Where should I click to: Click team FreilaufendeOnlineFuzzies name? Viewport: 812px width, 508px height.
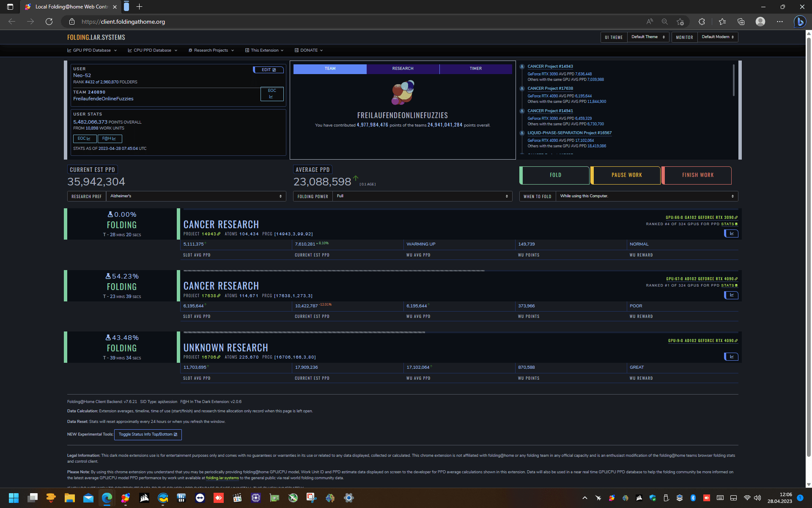point(103,99)
